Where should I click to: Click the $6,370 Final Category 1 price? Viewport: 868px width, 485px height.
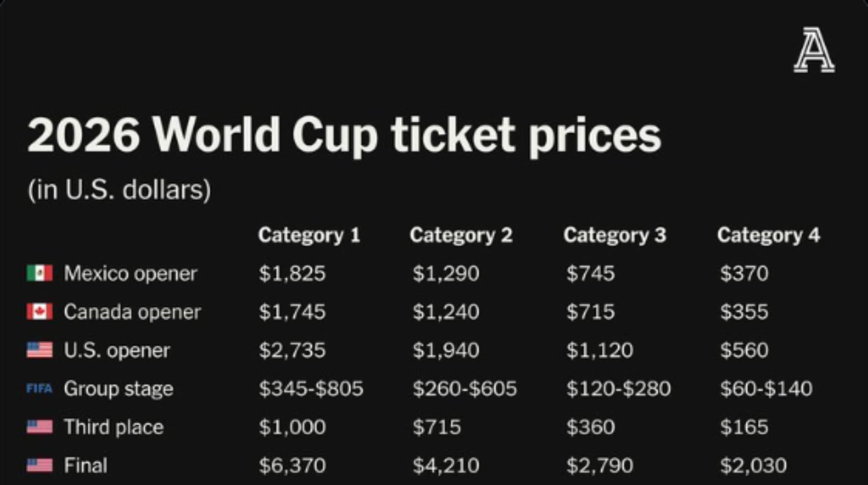click(x=292, y=466)
